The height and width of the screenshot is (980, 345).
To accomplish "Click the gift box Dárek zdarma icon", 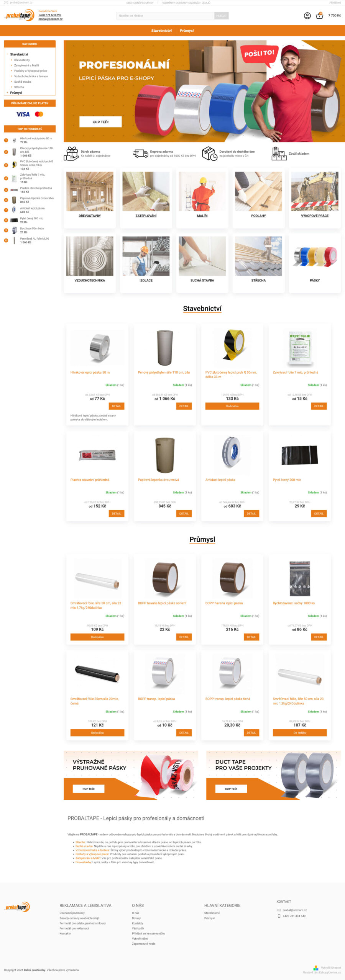I will point(71,154).
